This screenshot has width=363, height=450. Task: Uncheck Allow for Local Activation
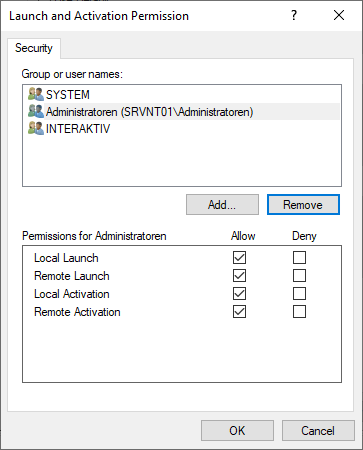239,294
